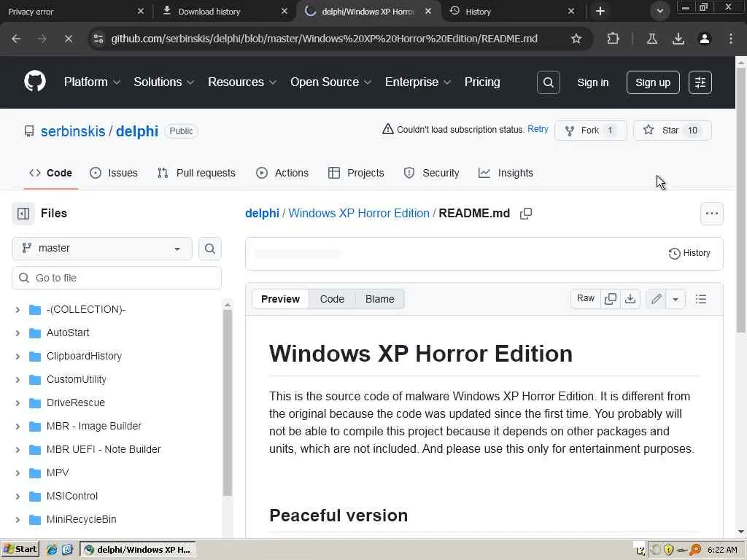Go to the Actions tab
Screen dimensions: 747x560
(282, 173)
